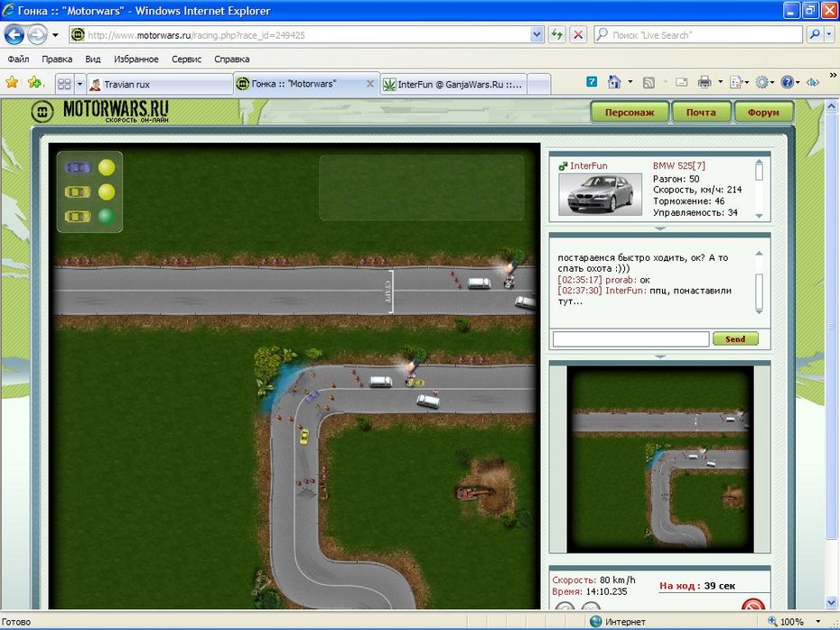The width and height of the screenshot is (840, 630).
Task: Click the Home icon in the command bar
Action: click(614, 82)
